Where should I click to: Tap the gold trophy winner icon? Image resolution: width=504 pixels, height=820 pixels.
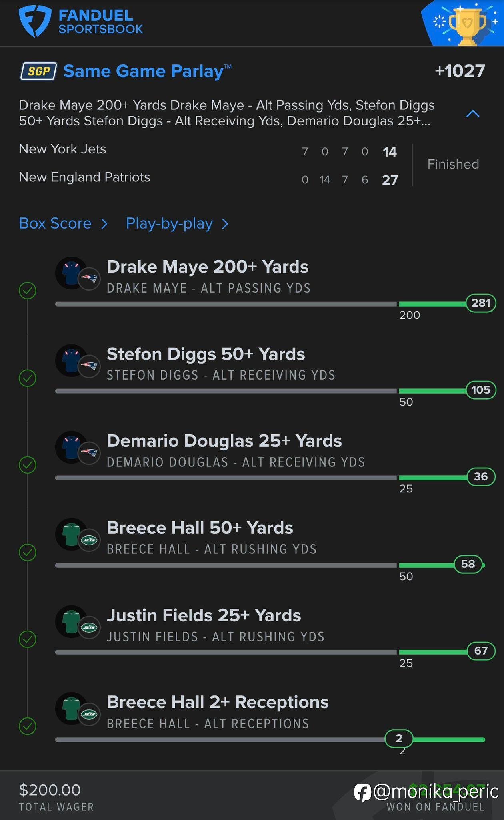pyautogui.click(x=467, y=24)
